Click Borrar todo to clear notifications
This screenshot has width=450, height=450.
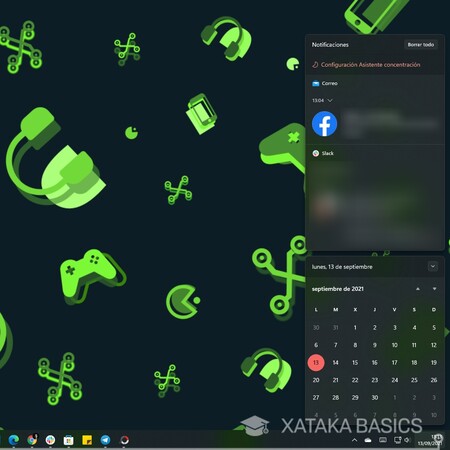(421, 45)
